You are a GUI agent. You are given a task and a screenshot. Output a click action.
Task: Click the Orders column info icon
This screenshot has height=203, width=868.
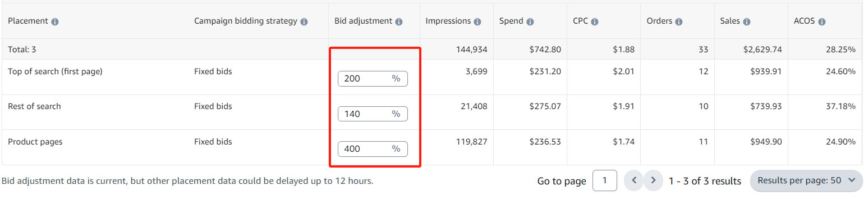(678, 22)
